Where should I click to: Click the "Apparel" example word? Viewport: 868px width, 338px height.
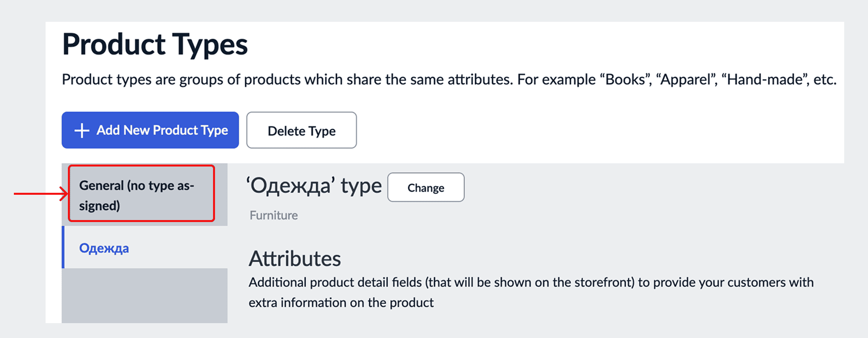(x=686, y=80)
